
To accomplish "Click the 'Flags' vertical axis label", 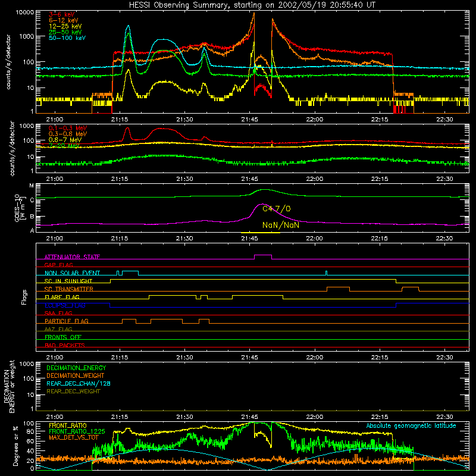I will point(24,297).
